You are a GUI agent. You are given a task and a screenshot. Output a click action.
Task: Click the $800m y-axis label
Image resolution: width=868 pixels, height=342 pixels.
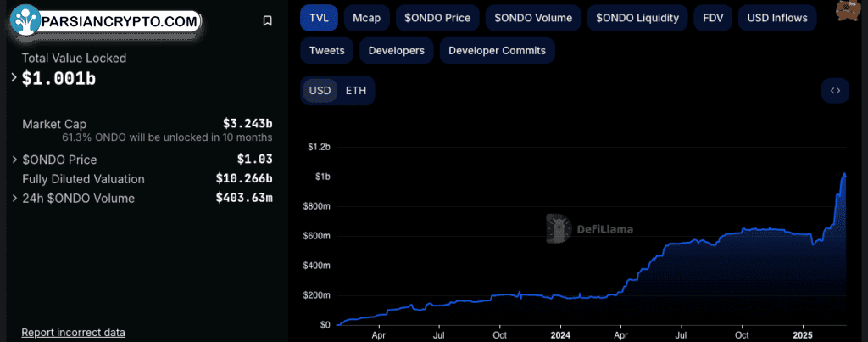(319, 207)
